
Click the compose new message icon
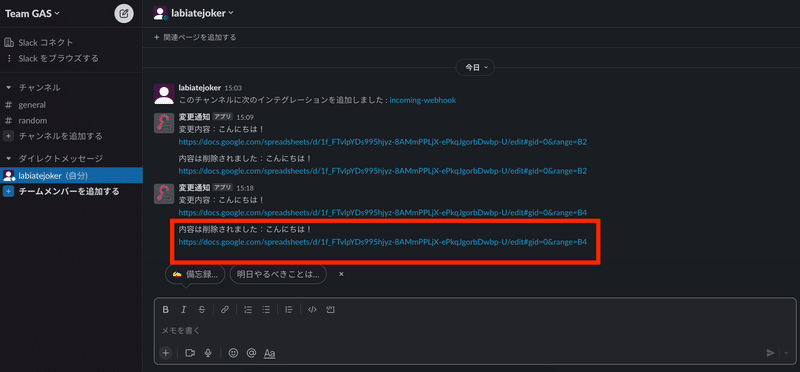point(123,14)
